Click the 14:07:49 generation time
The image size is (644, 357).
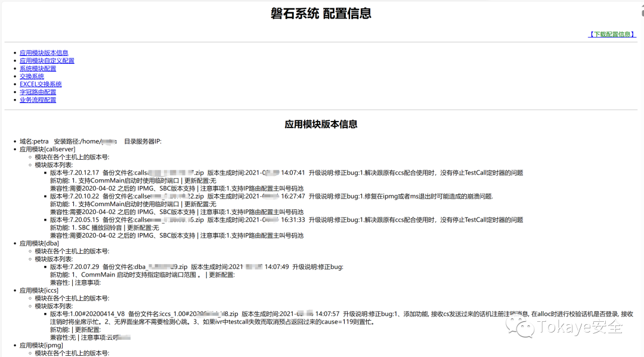(277, 267)
